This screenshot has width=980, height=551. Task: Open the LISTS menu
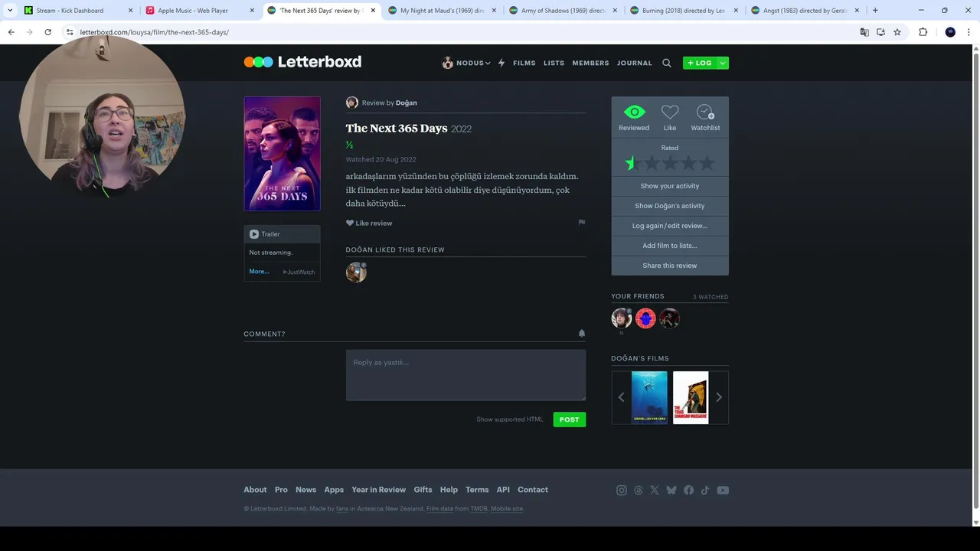point(554,64)
